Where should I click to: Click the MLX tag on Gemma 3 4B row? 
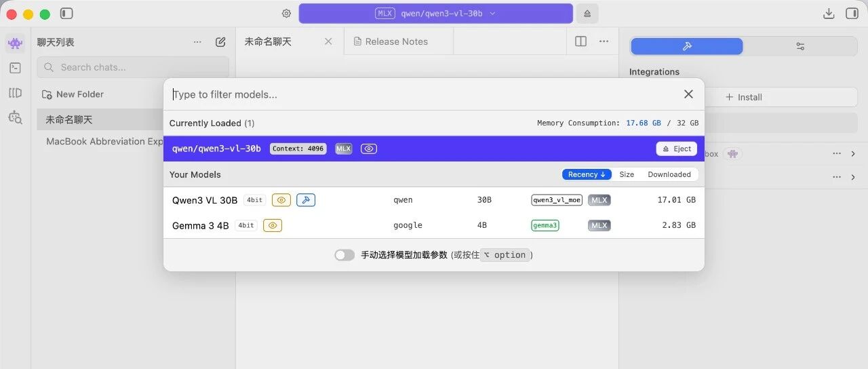(599, 225)
